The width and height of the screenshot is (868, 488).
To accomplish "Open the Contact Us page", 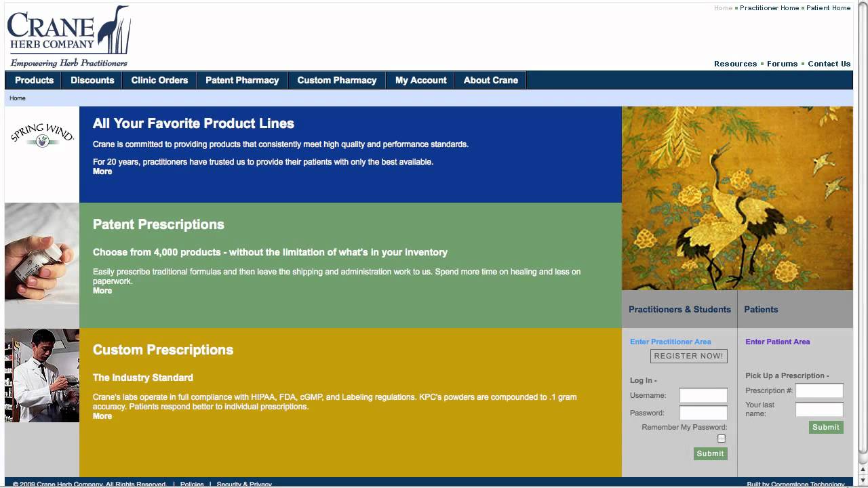I will tap(829, 64).
